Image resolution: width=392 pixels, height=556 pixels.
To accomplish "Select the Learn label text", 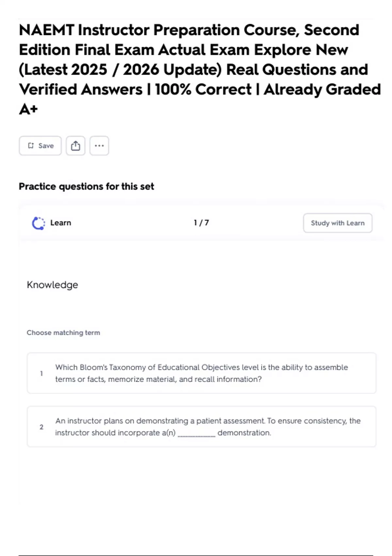I will click(60, 223).
